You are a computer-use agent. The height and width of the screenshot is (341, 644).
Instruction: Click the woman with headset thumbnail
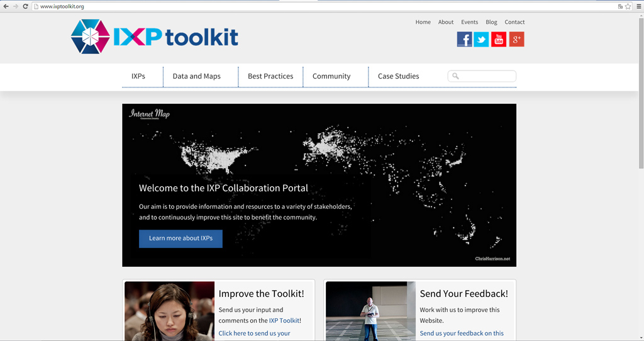(x=170, y=311)
